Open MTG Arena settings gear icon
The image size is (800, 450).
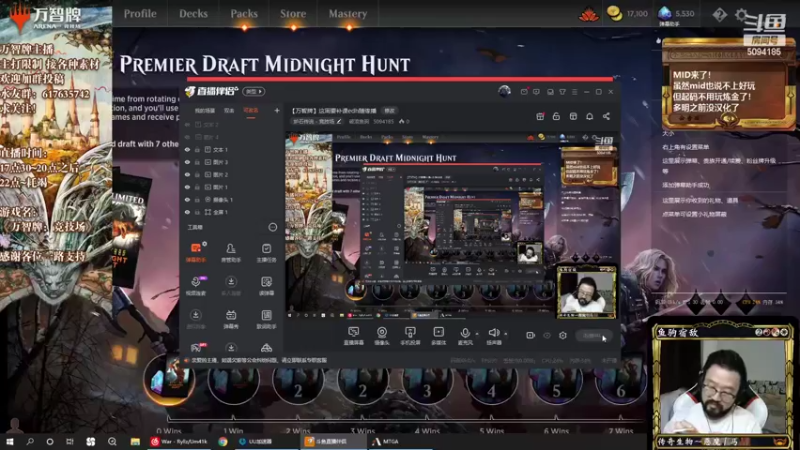[x=741, y=14]
